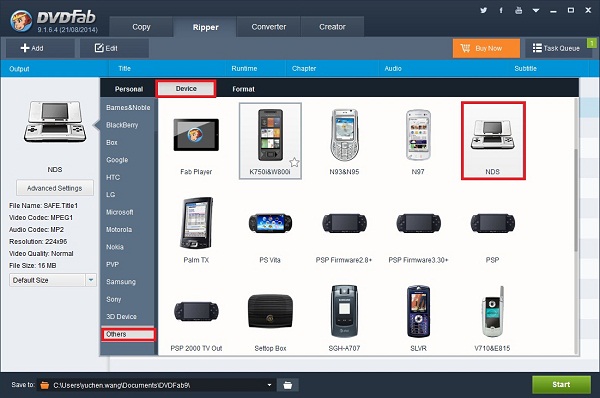Toggle favorite star on K750i&W800i

(x=294, y=162)
